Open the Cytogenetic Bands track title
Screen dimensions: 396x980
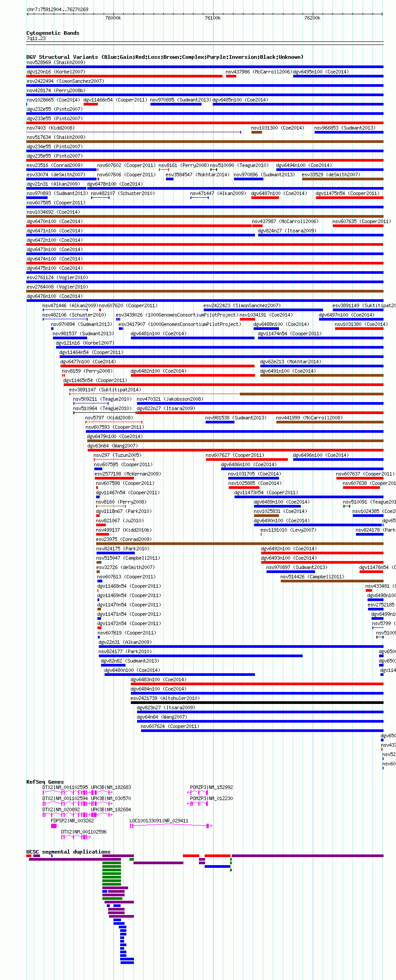click(53, 33)
